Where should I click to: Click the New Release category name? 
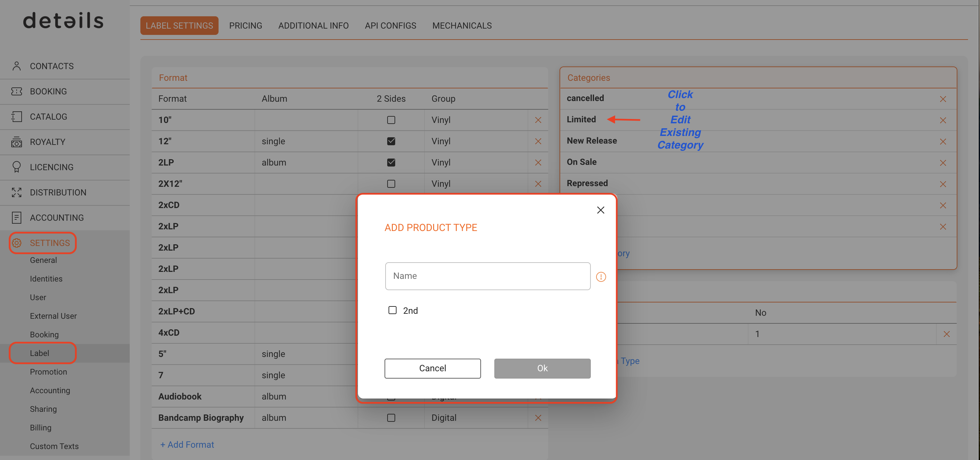coord(591,141)
